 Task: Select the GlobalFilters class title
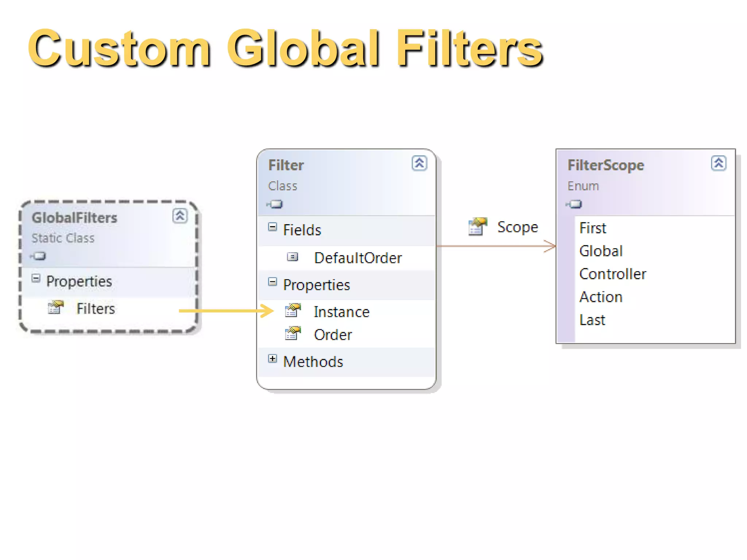tap(74, 218)
